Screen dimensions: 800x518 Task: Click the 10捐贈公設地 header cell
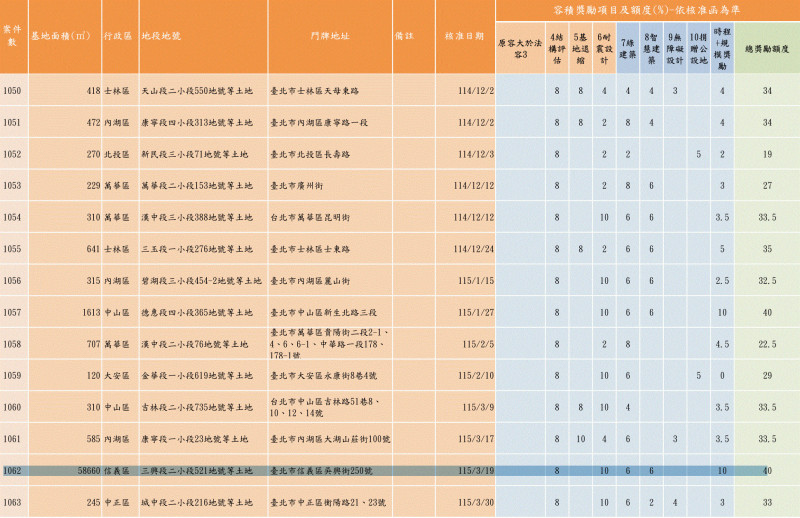click(x=698, y=48)
